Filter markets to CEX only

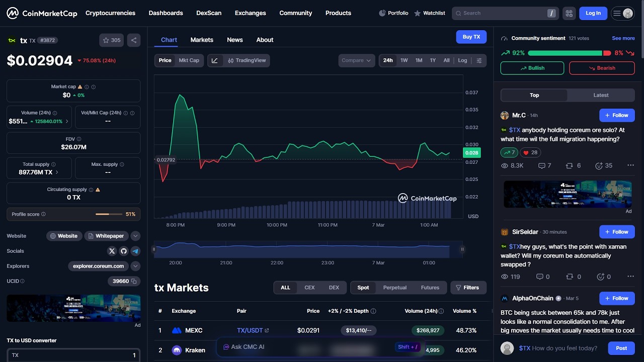(309, 288)
